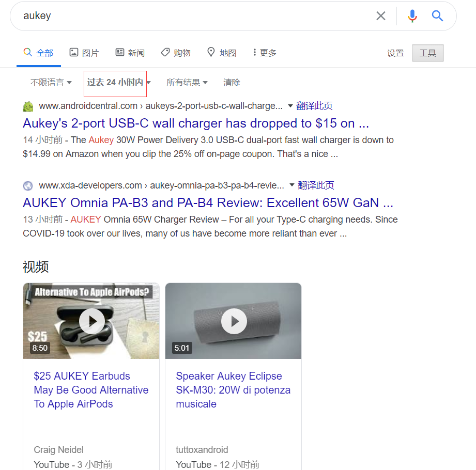Click 翻译此页 for the xda-developers result
The image size is (476, 470).
316,185
